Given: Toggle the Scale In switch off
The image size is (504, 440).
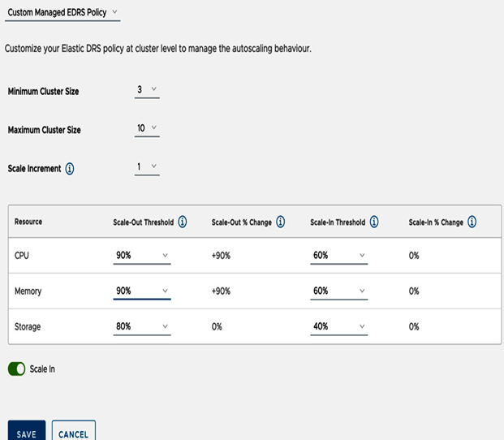Looking at the screenshot, I should coord(17,369).
